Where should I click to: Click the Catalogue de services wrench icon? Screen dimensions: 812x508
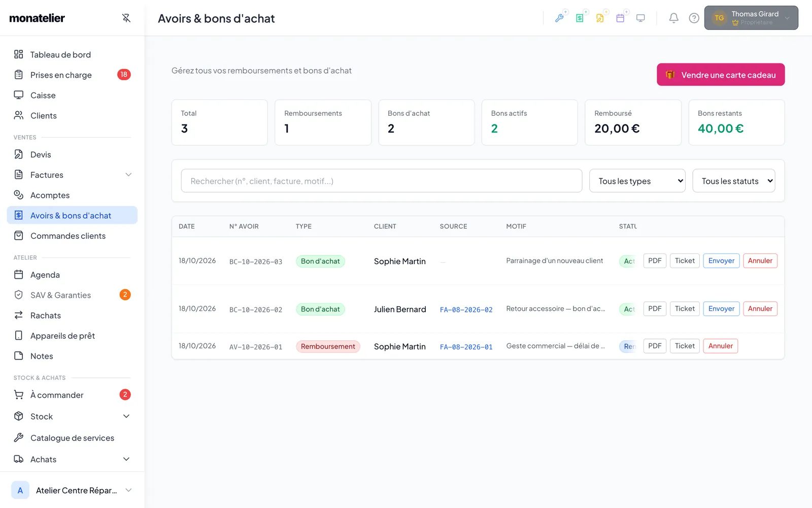19,437
